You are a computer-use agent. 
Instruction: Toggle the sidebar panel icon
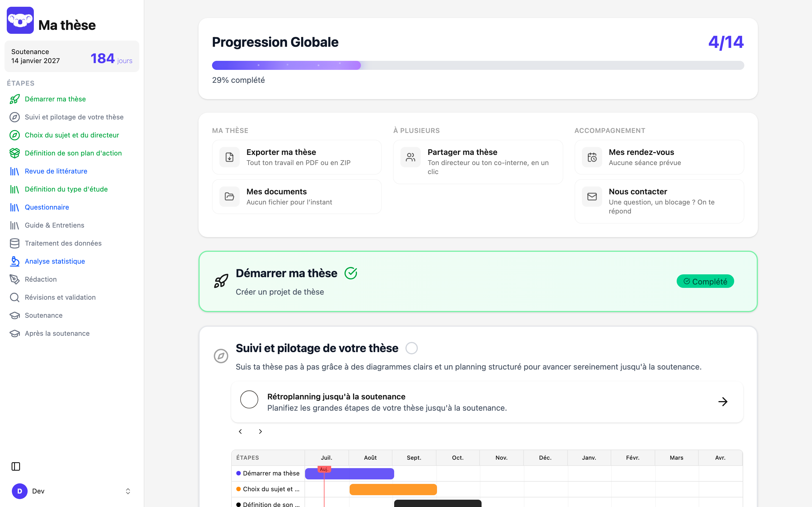coord(16,466)
